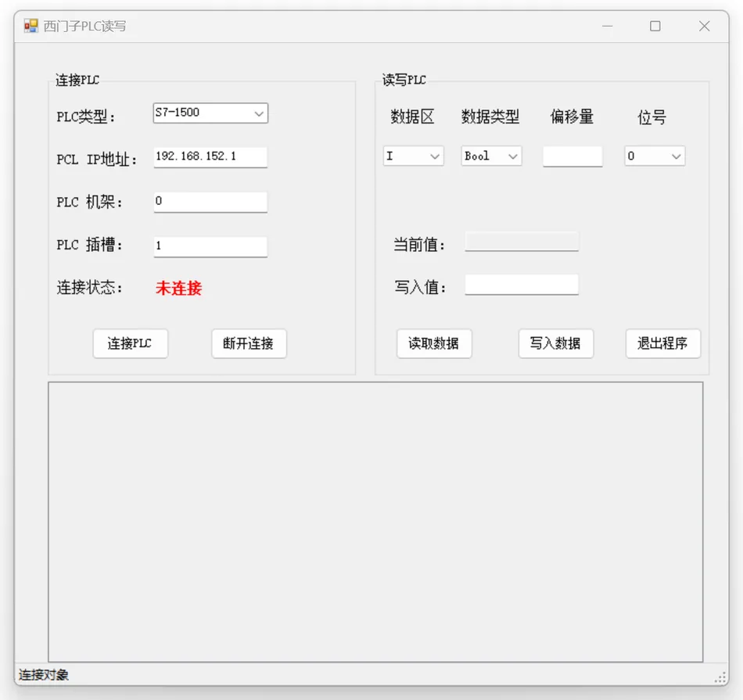This screenshot has height=700, width=743.
Task: Click the 写入值 input field
Action: point(521,285)
